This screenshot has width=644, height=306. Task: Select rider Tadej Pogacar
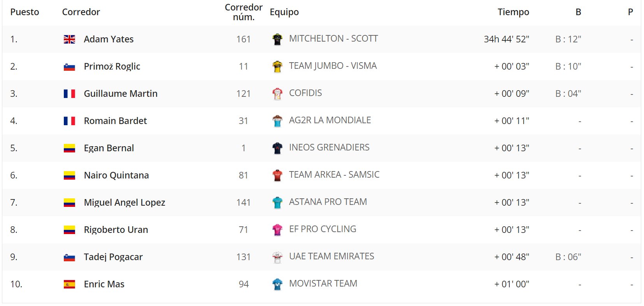pos(113,257)
